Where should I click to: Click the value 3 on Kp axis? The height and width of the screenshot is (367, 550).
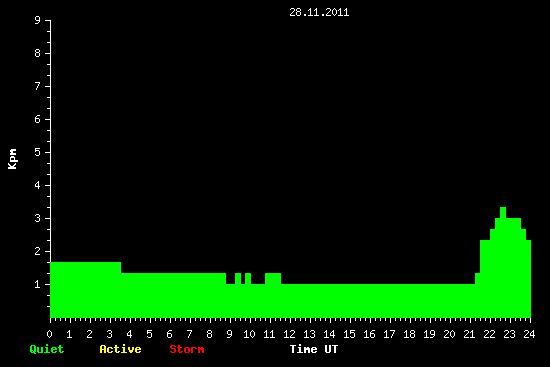click(x=38, y=218)
